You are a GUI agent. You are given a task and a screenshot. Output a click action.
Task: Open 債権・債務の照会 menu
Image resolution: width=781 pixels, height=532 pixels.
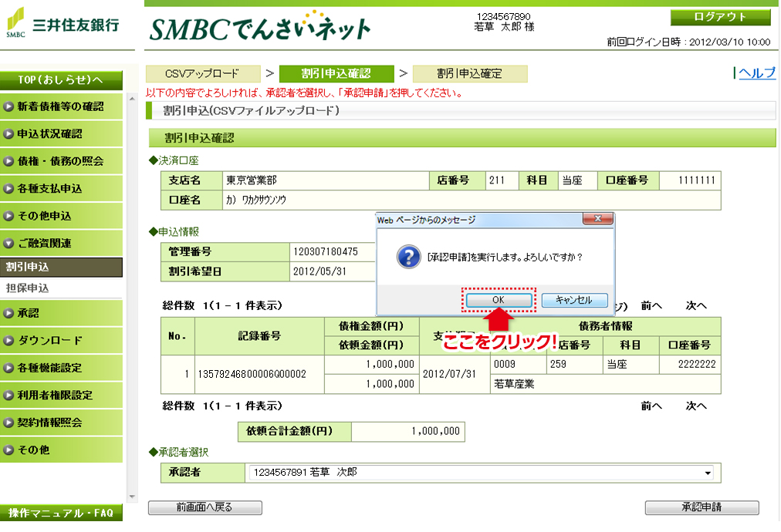[x=61, y=161]
